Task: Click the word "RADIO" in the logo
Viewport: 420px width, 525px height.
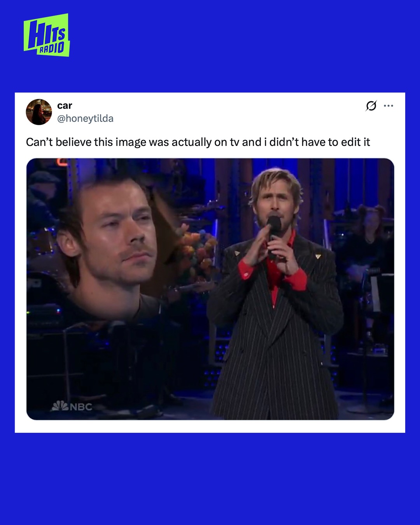Action: [51, 48]
